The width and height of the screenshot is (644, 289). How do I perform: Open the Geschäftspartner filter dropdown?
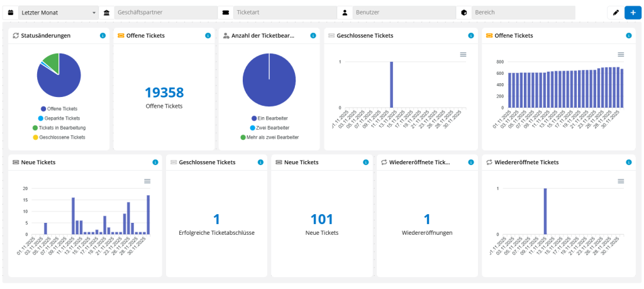click(x=165, y=13)
